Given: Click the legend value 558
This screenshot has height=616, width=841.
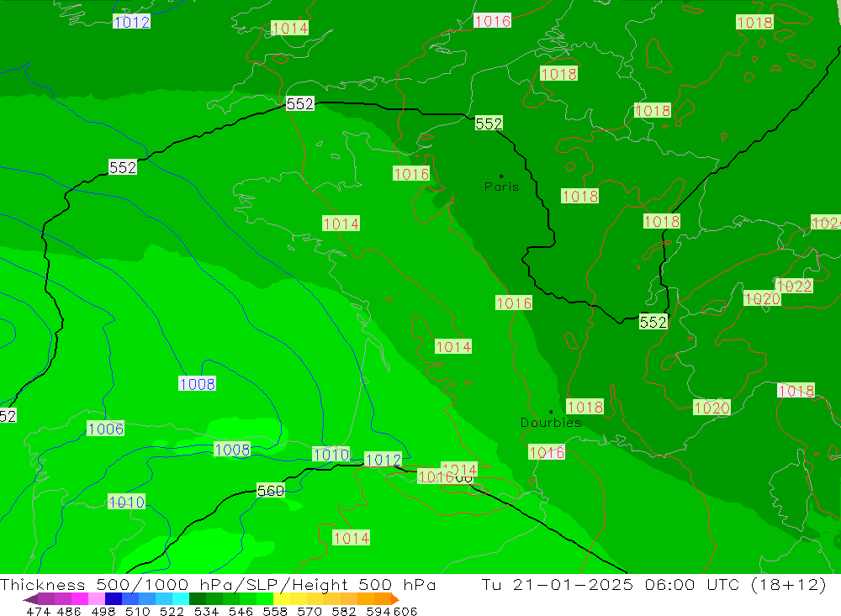Looking at the screenshot, I should coord(275,612).
